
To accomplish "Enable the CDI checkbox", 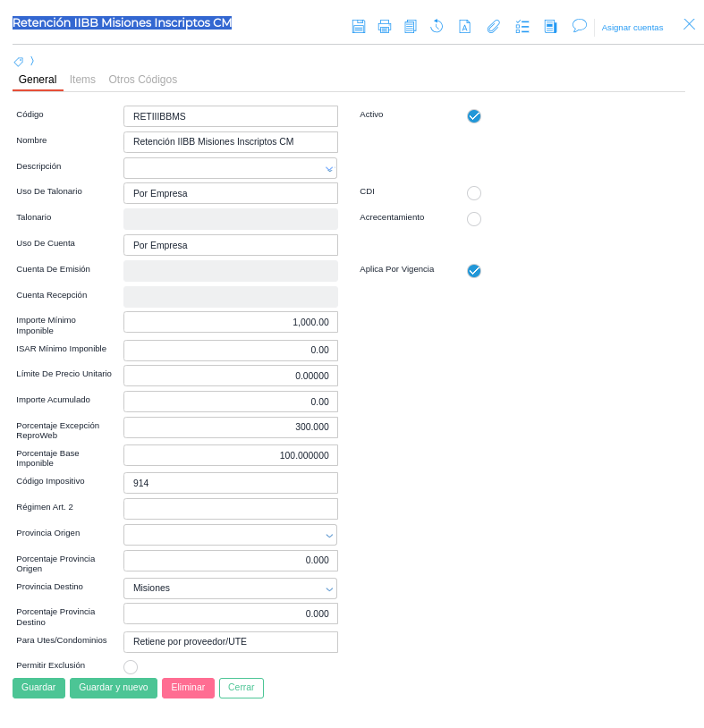I will tap(474, 193).
